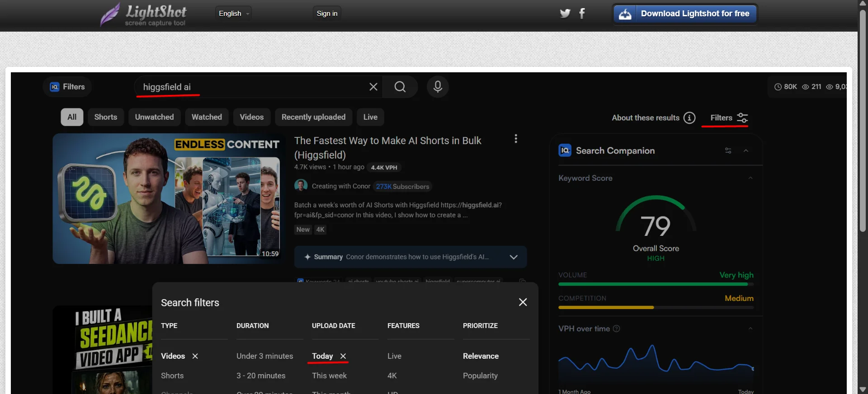868x394 pixels.
Task: Remove the Videos type filter
Action: coord(195,356)
